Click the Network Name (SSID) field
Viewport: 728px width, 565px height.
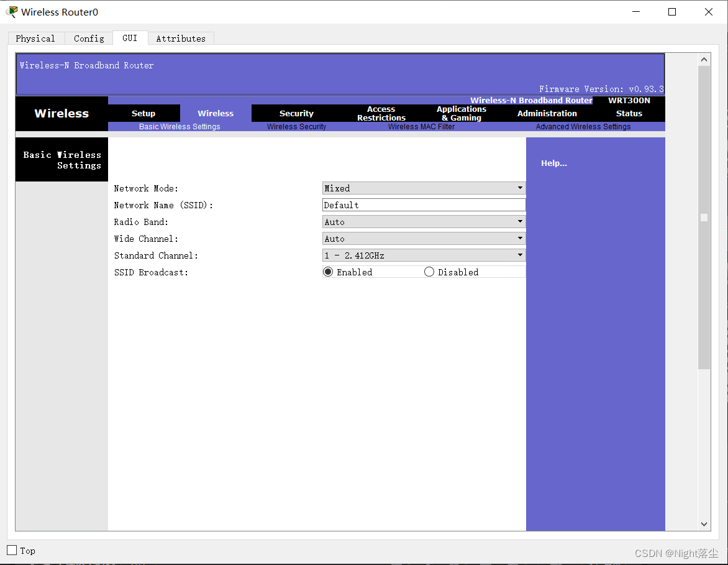point(424,205)
